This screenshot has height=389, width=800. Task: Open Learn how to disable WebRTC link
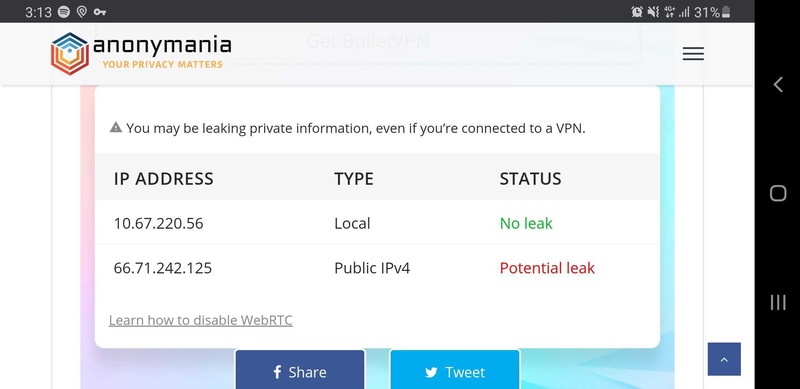click(201, 320)
